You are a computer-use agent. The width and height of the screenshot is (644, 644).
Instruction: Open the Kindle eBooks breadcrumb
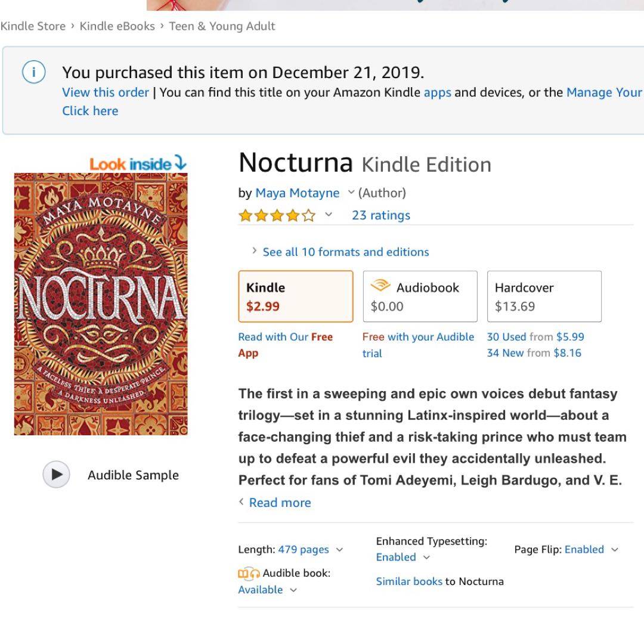pos(117,26)
